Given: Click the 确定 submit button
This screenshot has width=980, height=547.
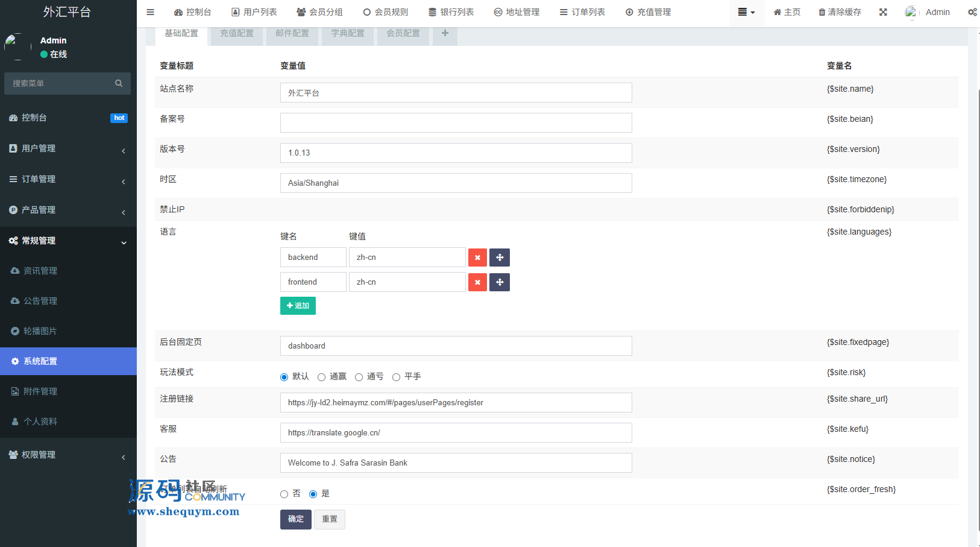Looking at the screenshot, I should coord(295,519).
